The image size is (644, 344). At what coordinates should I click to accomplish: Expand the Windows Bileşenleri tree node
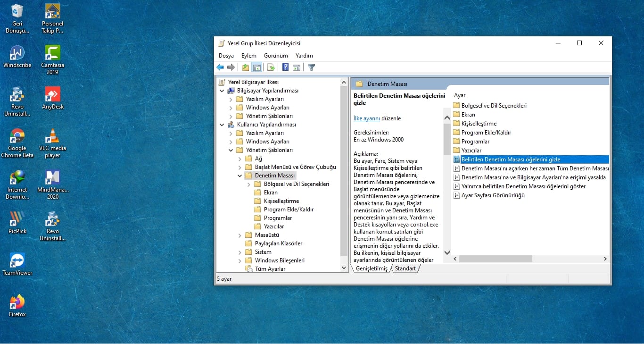[x=239, y=260]
